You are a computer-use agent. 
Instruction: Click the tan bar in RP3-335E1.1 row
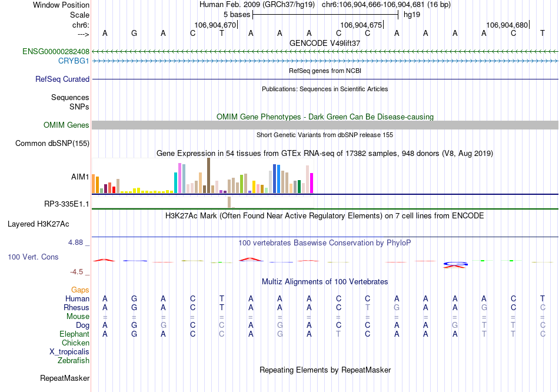click(x=229, y=202)
